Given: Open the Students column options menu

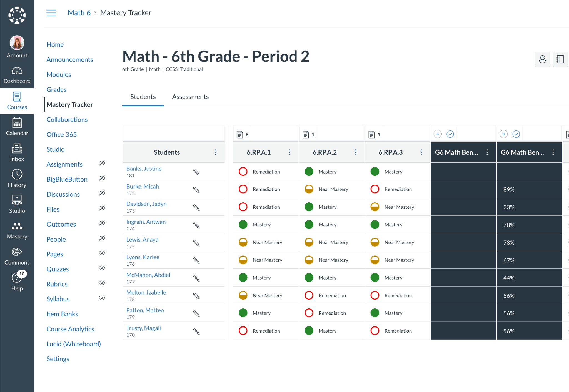Looking at the screenshot, I should click(216, 152).
